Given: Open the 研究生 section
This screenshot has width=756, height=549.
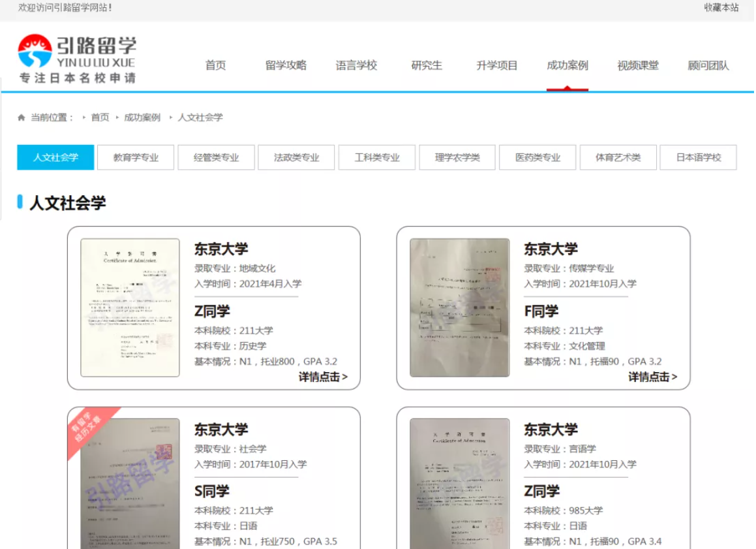Looking at the screenshot, I should [427, 65].
